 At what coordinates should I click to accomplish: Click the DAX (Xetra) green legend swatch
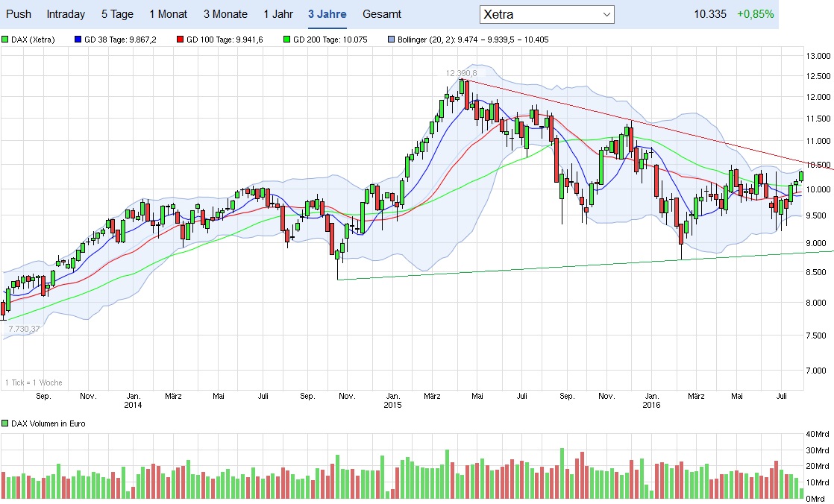[x=4, y=40]
